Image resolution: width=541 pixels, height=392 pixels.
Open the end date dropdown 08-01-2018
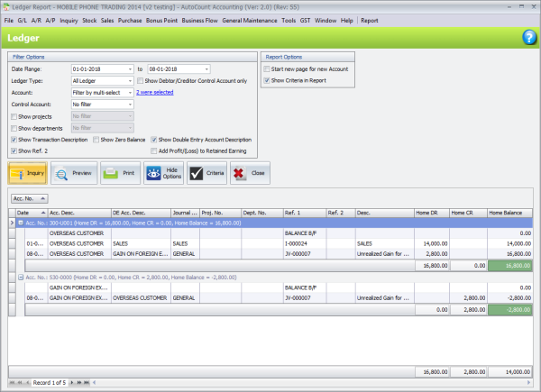click(206, 69)
